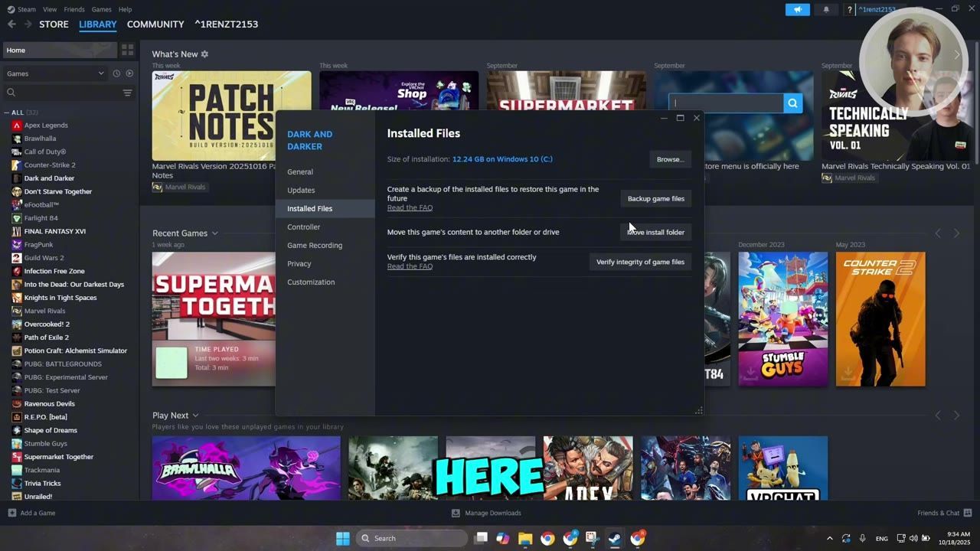Viewport: 980px width, 551px height.
Task: Open the Manage Downloads icon
Action: (x=456, y=513)
